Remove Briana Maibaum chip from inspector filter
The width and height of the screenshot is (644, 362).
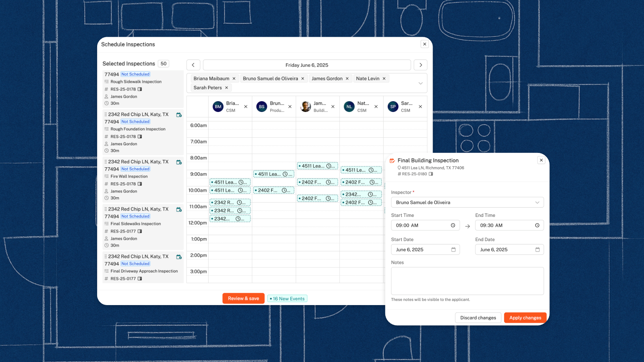click(234, 79)
